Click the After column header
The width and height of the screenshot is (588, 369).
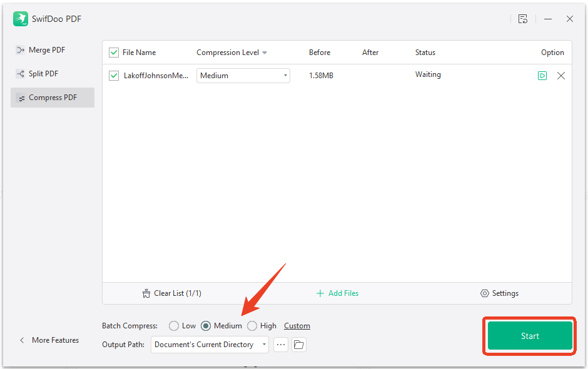[x=370, y=53]
